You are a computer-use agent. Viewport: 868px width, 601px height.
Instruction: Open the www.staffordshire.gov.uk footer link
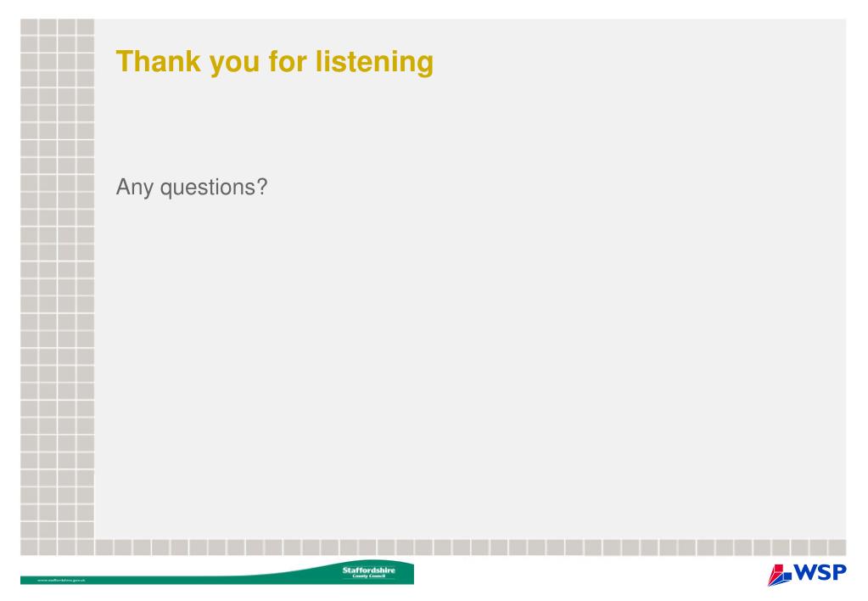point(61,580)
